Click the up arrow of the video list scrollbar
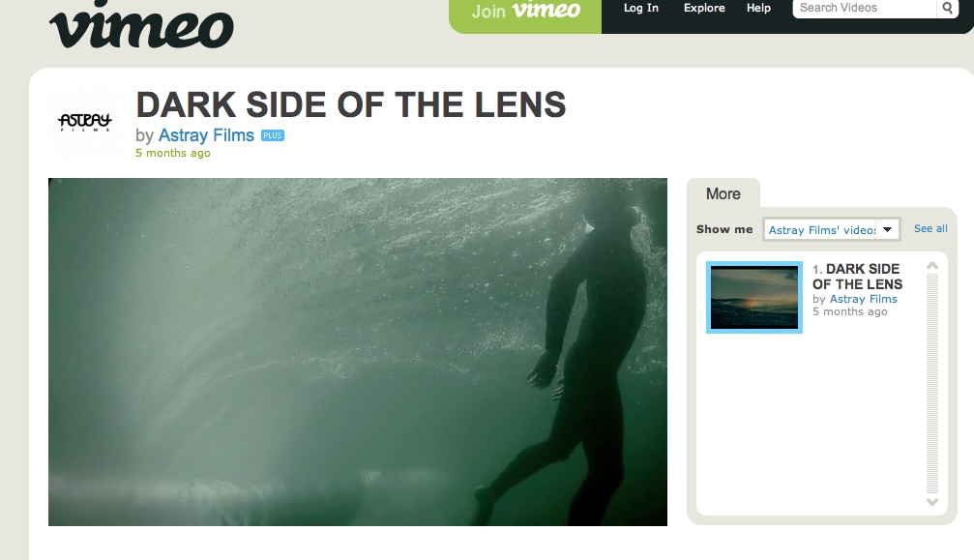The height and width of the screenshot is (560, 974). [931, 266]
